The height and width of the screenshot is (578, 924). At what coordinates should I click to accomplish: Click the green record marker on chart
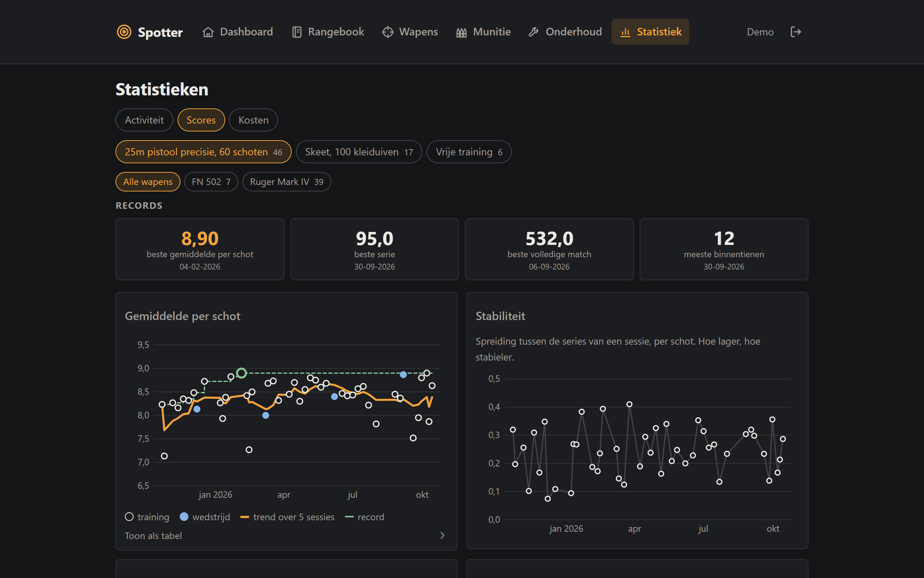[241, 373]
